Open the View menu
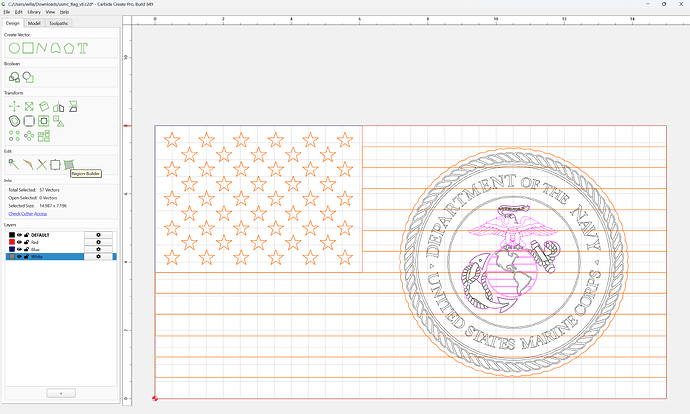This screenshot has width=690, height=414. 51,12
